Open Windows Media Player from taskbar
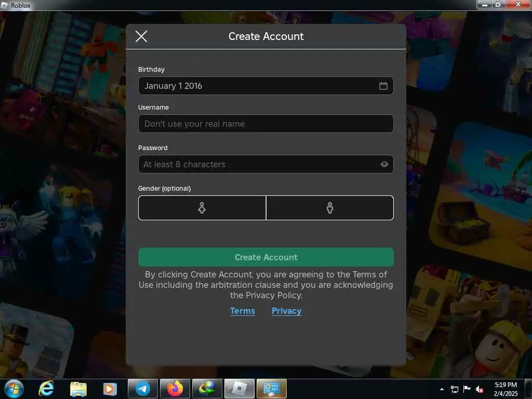This screenshot has height=399, width=532. (x=110, y=389)
